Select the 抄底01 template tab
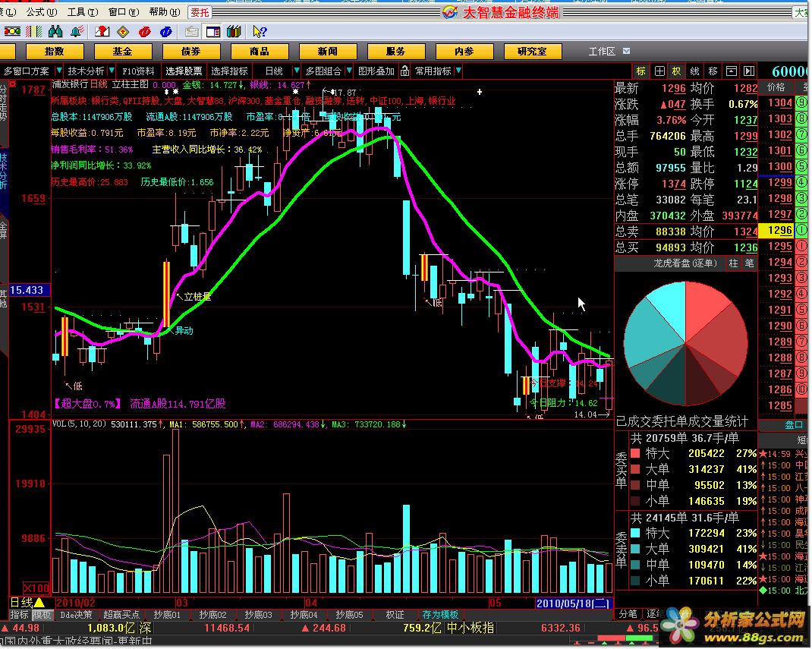 (167, 615)
